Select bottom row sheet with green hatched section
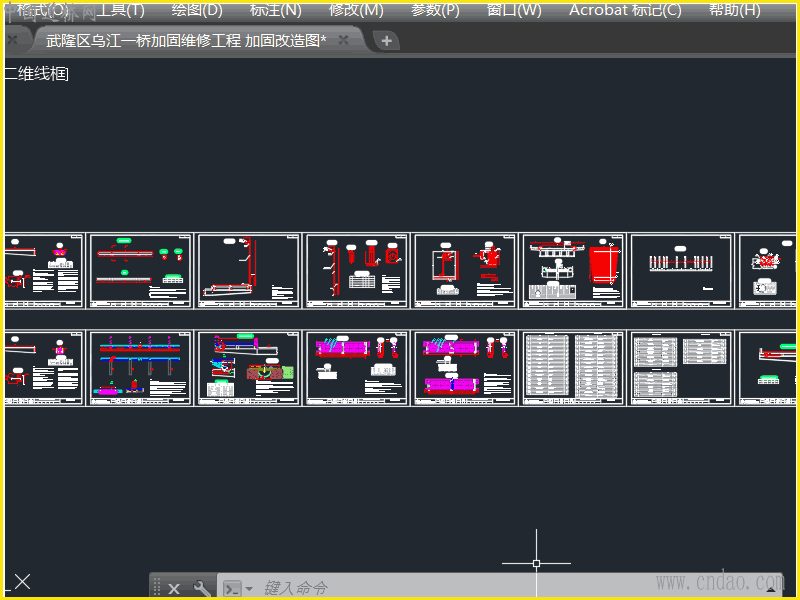 click(x=248, y=368)
